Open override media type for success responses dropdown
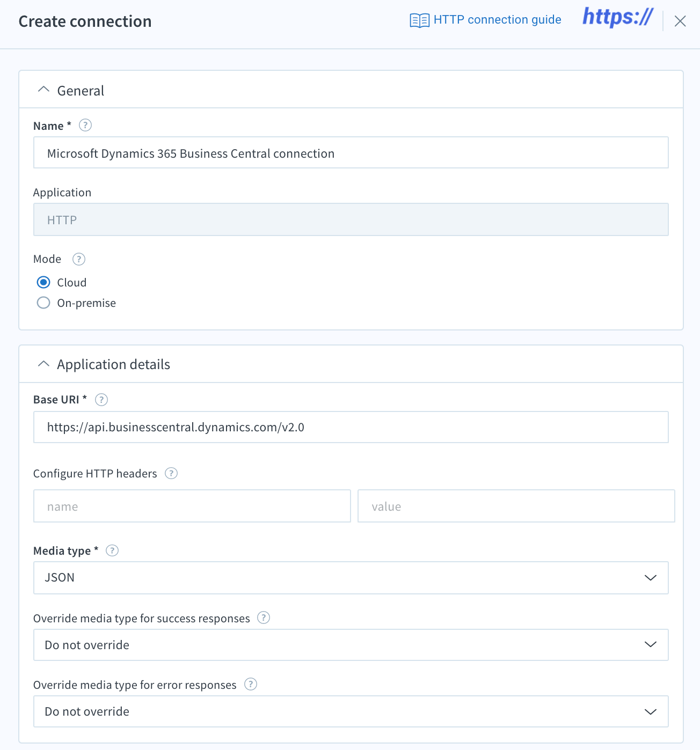The image size is (700, 750). pyautogui.click(x=351, y=645)
